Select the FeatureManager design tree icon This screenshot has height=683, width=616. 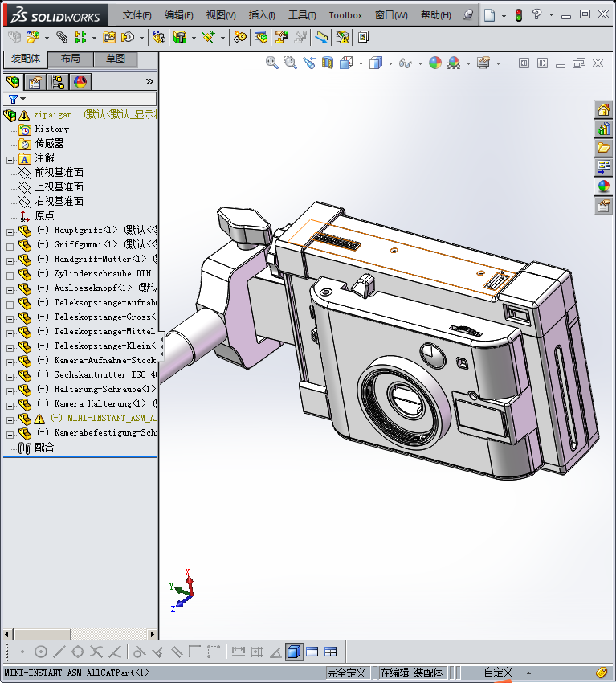coord(13,82)
